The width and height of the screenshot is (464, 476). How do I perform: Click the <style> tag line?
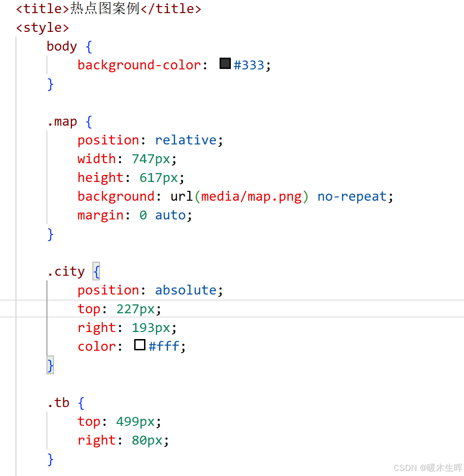(43, 28)
